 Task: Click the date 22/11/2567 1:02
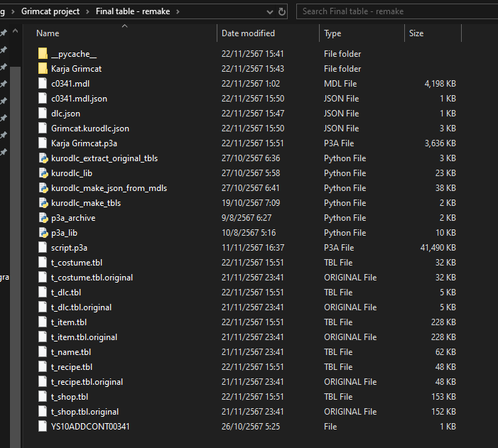click(x=251, y=84)
